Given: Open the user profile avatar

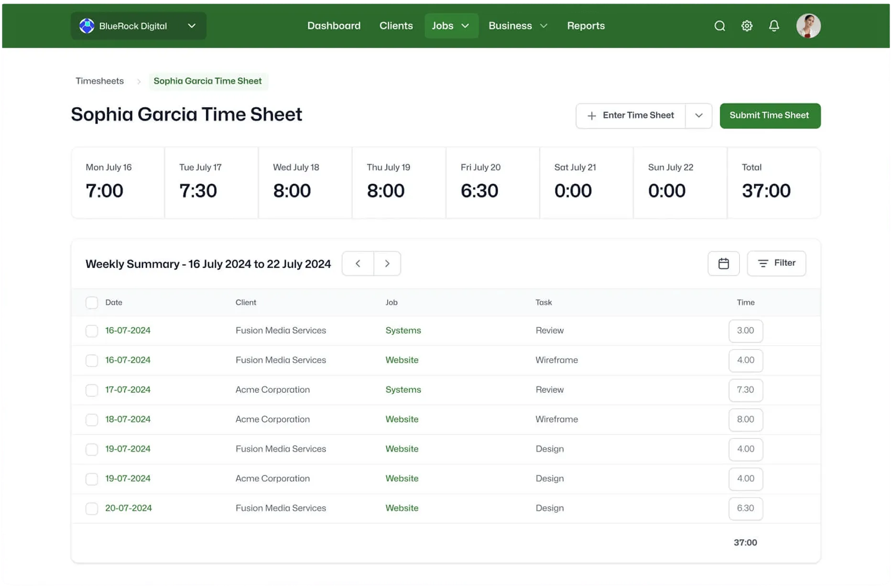Looking at the screenshot, I should tap(808, 26).
